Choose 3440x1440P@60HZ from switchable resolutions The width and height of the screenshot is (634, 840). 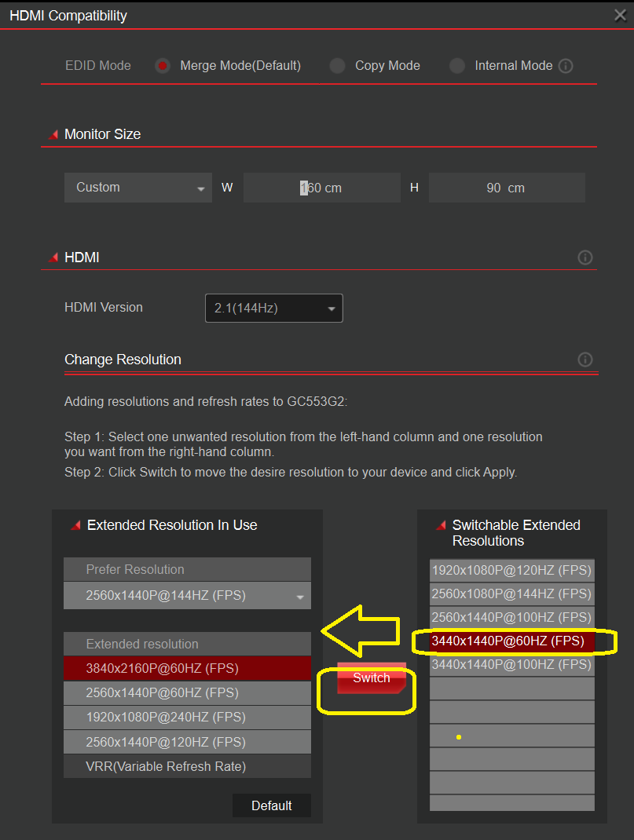pyautogui.click(x=511, y=641)
